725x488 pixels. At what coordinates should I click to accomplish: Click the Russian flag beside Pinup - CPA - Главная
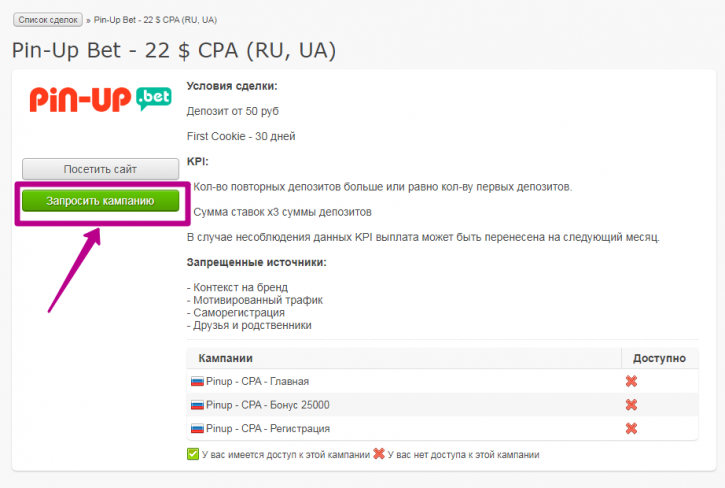pos(197,382)
